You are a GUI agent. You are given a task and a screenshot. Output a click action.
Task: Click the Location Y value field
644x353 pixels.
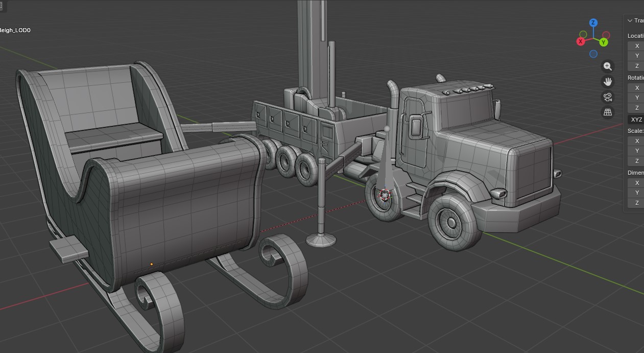(x=638, y=56)
